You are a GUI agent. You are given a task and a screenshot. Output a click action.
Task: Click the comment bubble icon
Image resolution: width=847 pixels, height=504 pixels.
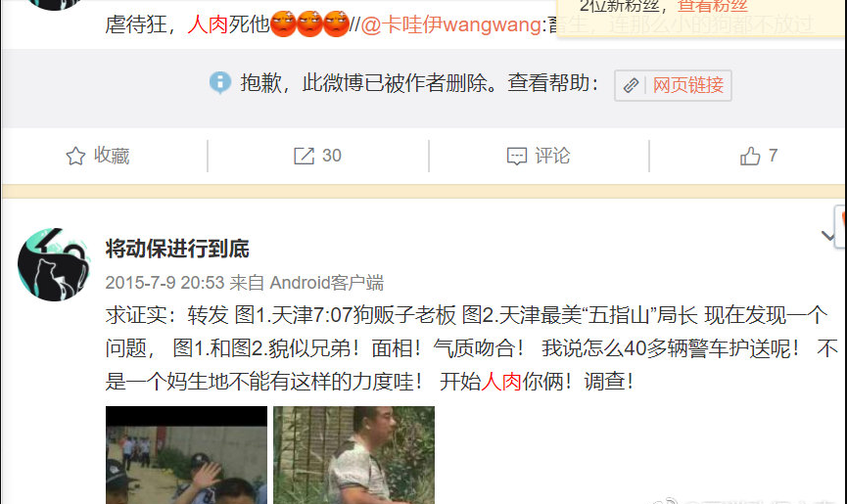(x=517, y=157)
